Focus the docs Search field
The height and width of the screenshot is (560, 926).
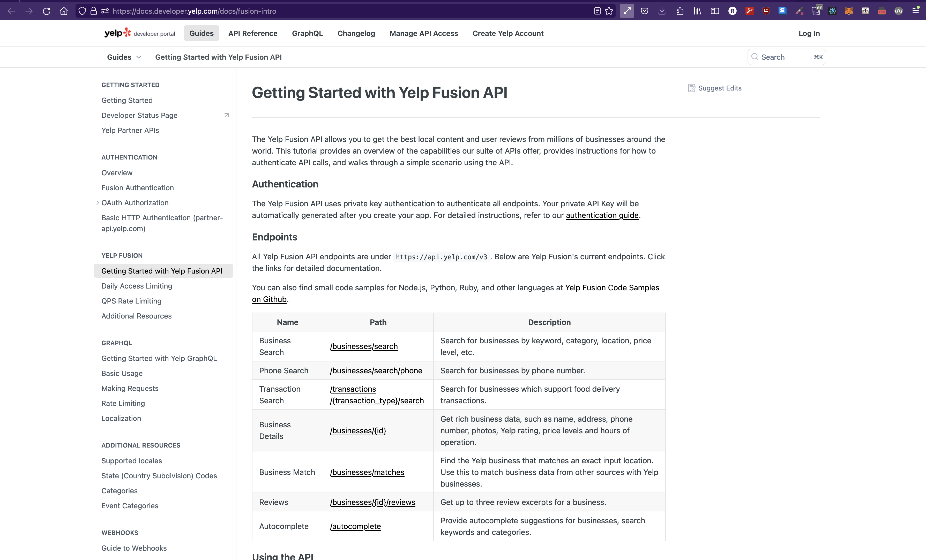[787, 57]
